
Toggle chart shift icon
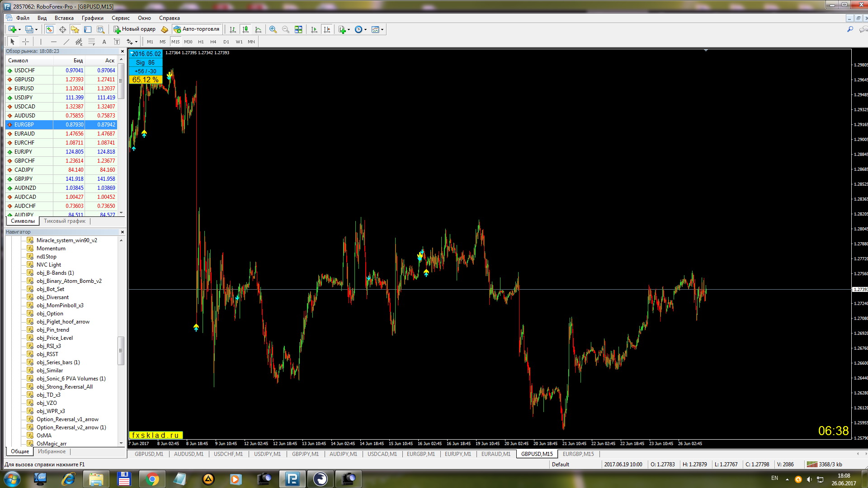click(x=327, y=29)
